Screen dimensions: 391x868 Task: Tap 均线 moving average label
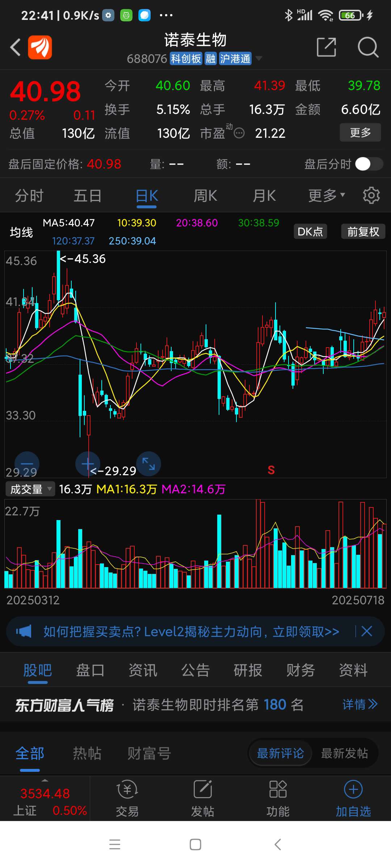pos(21,232)
